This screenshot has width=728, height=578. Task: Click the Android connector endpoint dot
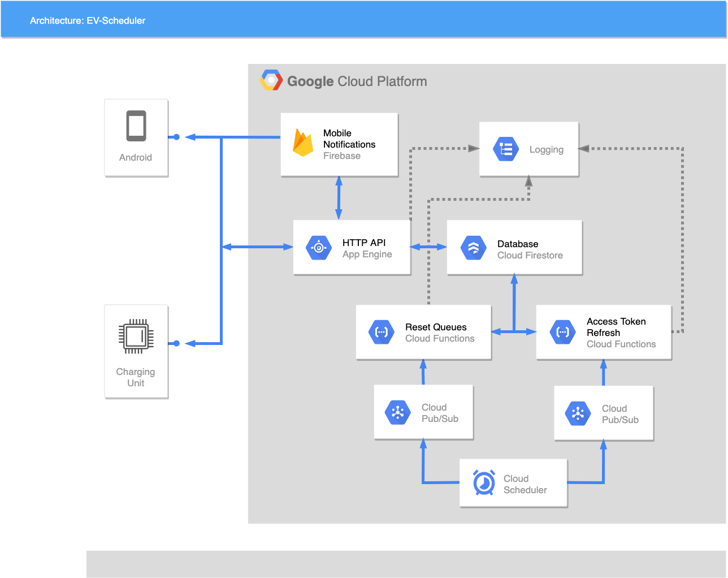176,137
